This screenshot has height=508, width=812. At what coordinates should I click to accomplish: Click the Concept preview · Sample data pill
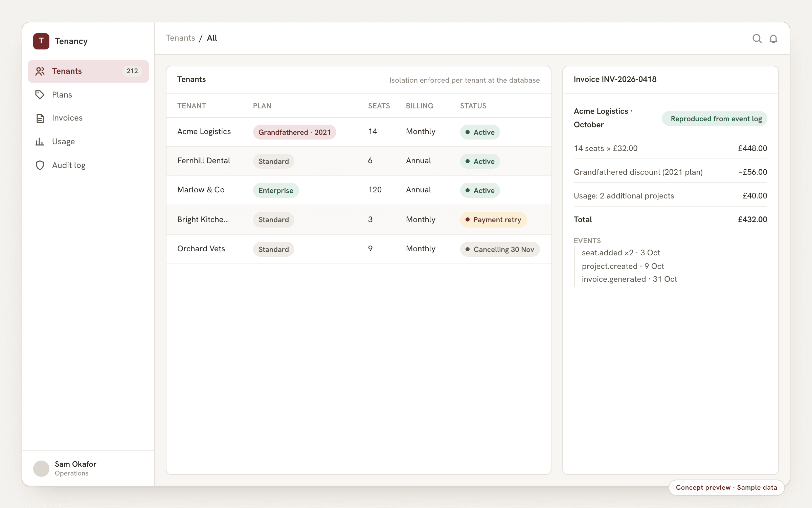(726, 487)
